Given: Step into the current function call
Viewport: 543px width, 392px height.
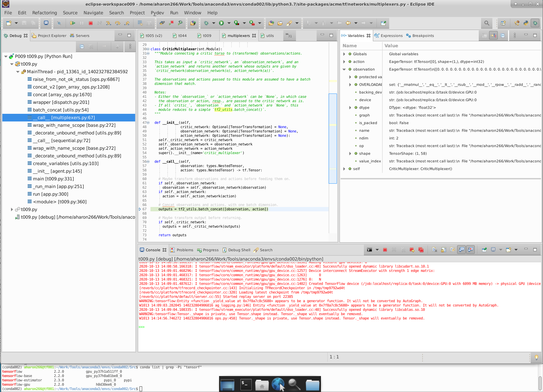Looking at the screenshot, I should 109,23.
